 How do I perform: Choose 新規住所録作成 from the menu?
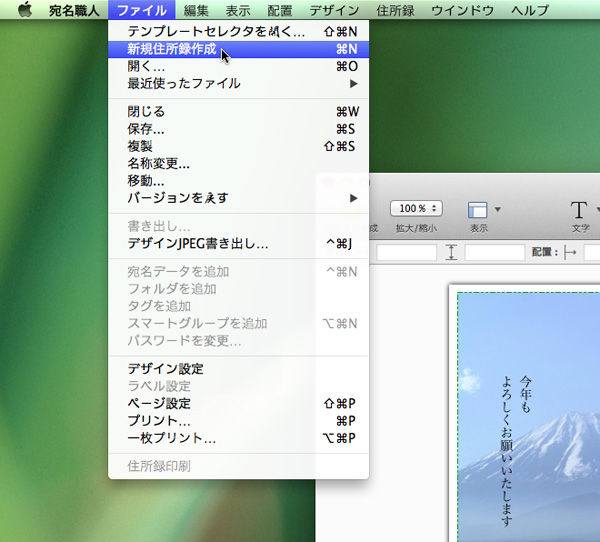click(171, 48)
